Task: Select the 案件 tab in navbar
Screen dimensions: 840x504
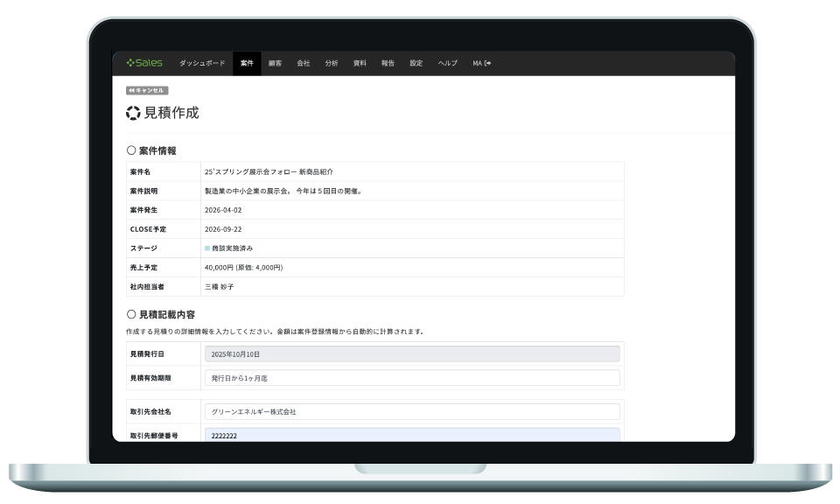Action: pyautogui.click(x=247, y=63)
